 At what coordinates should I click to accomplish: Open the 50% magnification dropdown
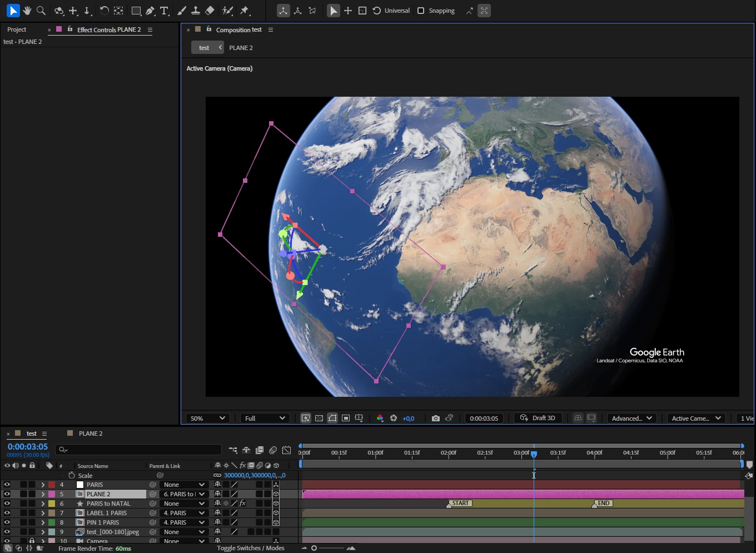[x=208, y=418]
